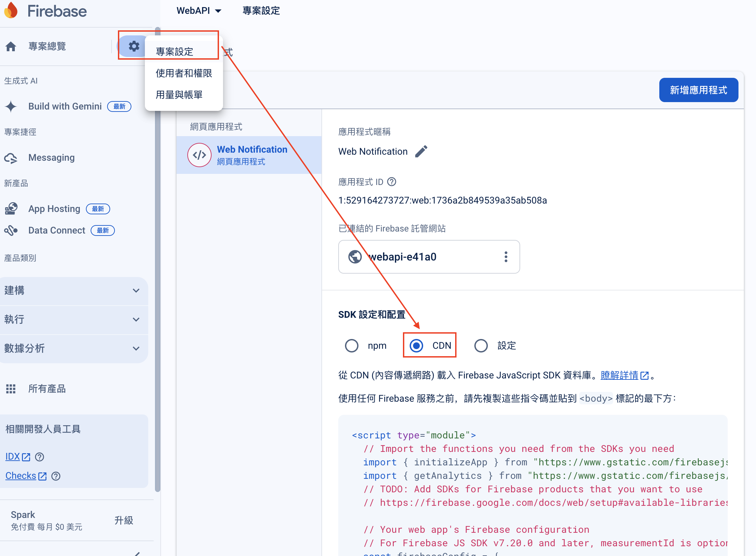Viewport: 756px width, 556px height.
Task: Click external link icon after 瞭解詳情
Action: click(x=644, y=376)
